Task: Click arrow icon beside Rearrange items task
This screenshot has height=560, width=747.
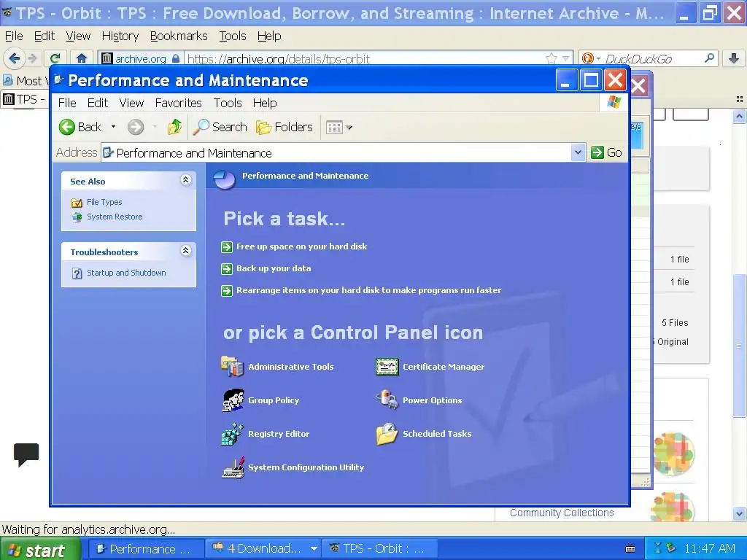Action: (227, 290)
